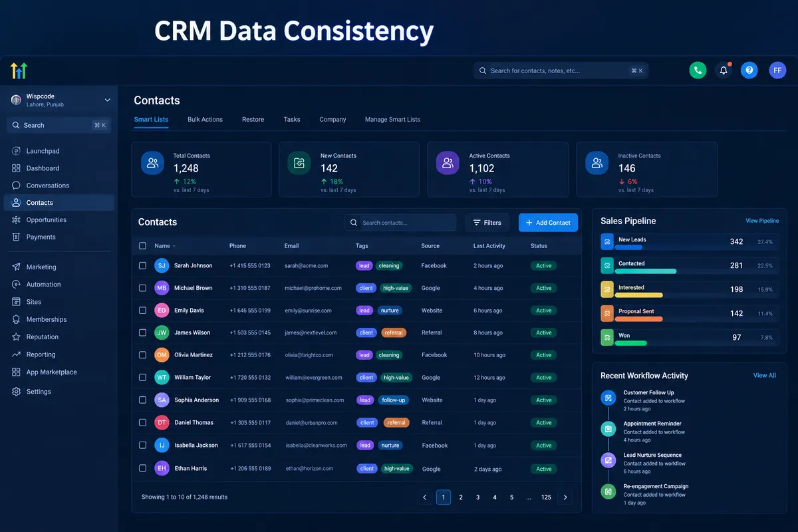Click the Total Contacts card icon

(x=152, y=163)
